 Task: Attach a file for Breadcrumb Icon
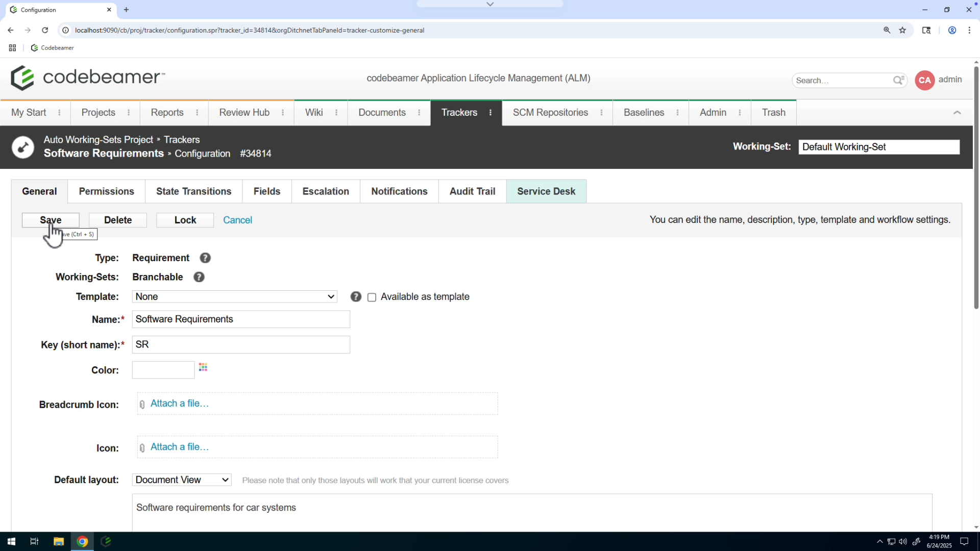tap(179, 404)
